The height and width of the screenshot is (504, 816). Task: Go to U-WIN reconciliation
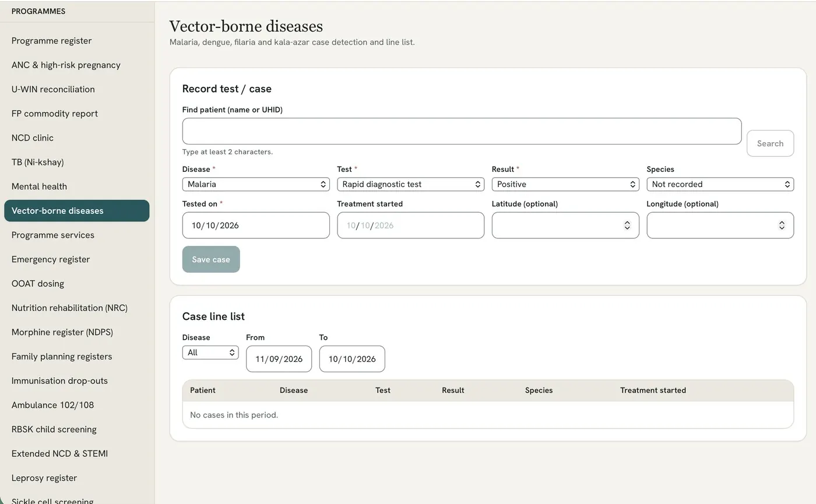click(x=76, y=89)
